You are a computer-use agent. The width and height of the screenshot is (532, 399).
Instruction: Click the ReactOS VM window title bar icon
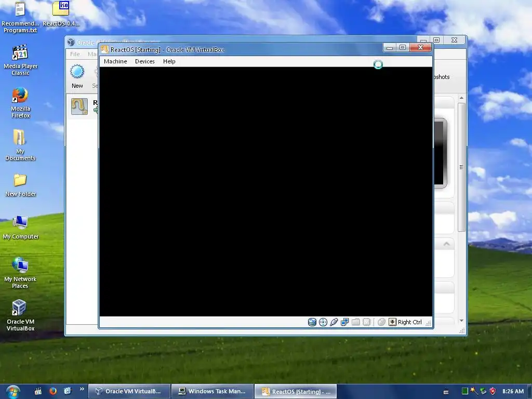(x=104, y=49)
